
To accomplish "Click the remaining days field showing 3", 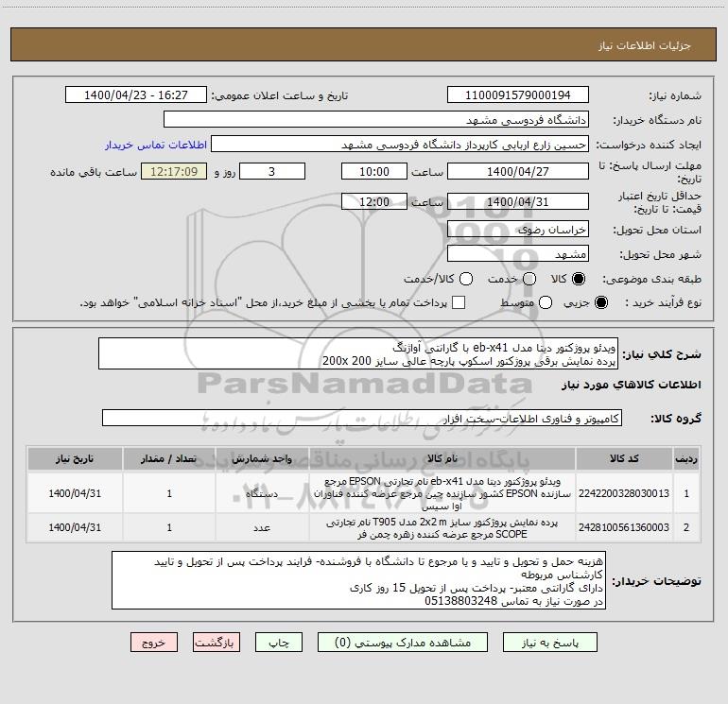I will (272, 171).
